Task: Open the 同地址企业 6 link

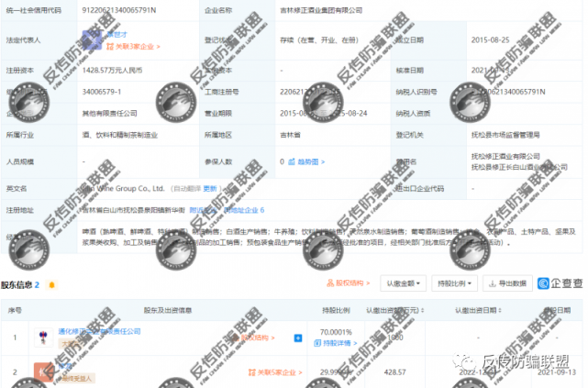Action: click(x=244, y=210)
